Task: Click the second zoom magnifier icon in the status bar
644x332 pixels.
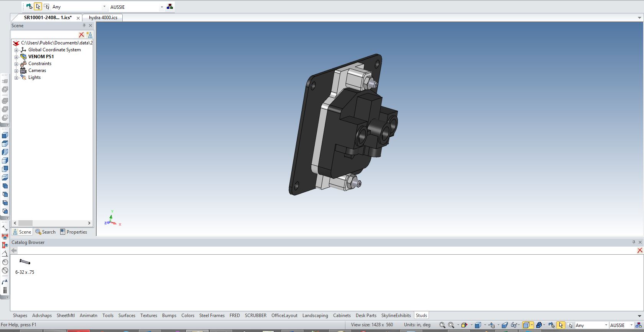Action: (x=451, y=325)
